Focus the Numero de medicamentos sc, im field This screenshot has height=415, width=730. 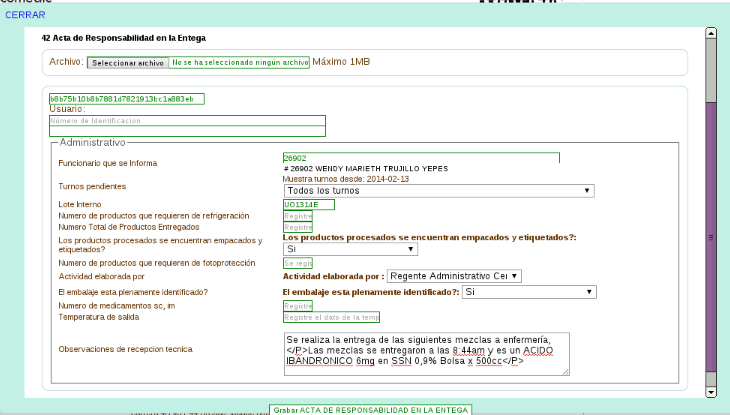click(298, 306)
